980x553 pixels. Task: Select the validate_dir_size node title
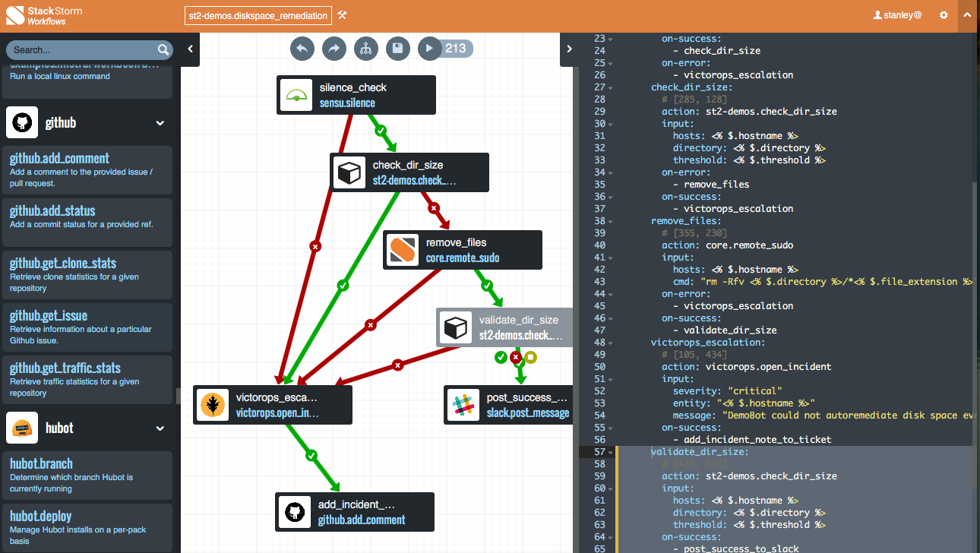(519, 320)
